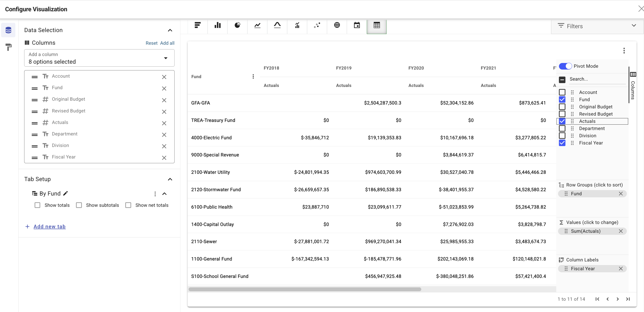Select the scatter plot chart type
This screenshot has width=644, height=312.
coord(317,25)
